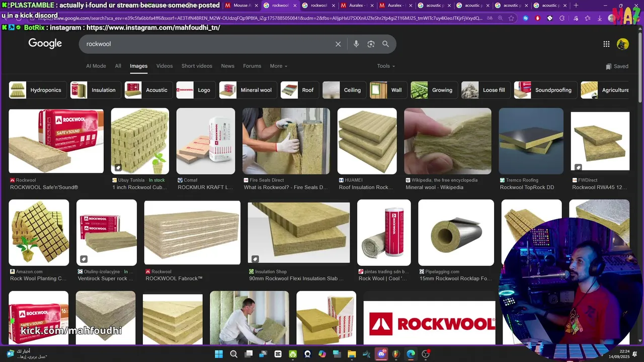
Task: Filter images by Growing chip
Action: tap(434, 90)
